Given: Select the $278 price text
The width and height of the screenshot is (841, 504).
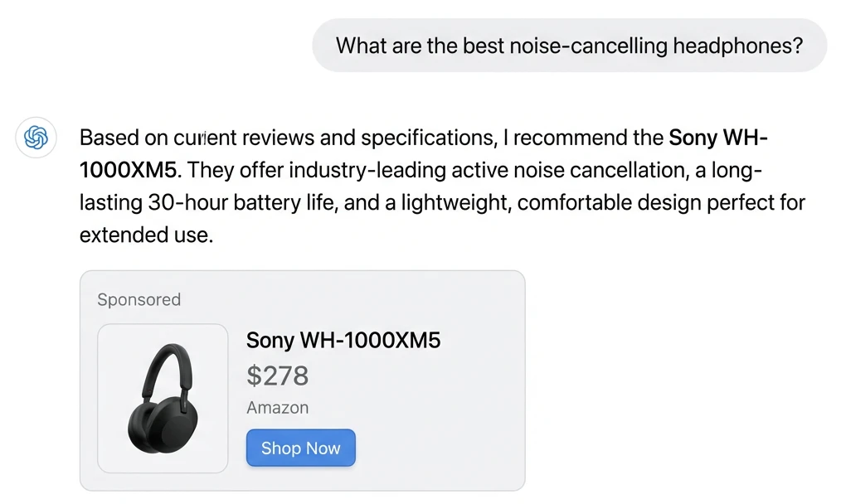Looking at the screenshot, I should click(277, 376).
